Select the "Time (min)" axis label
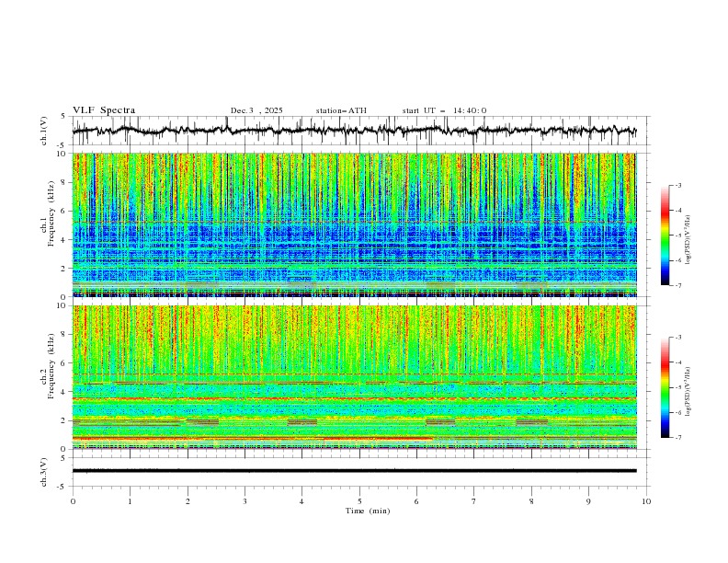The width and height of the screenshot is (728, 563). point(368,511)
